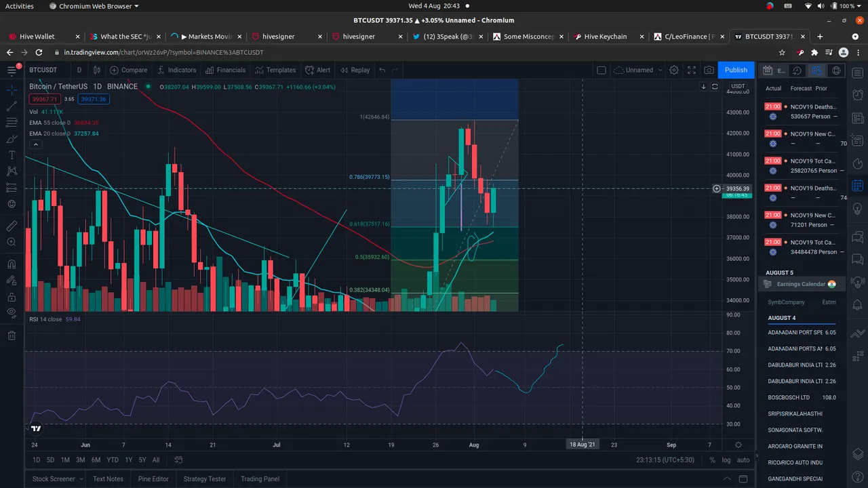Open news panel in right sidebar
Screen dimensions: 868x488
tap(856, 118)
